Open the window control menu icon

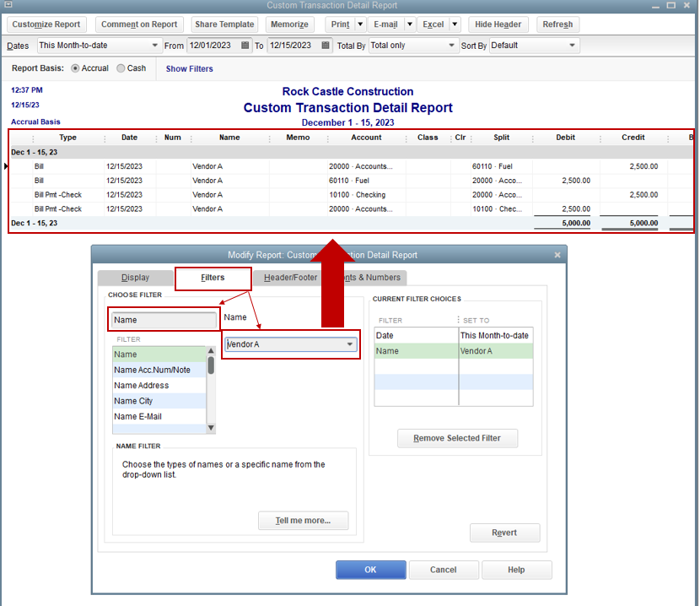(x=8, y=5)
